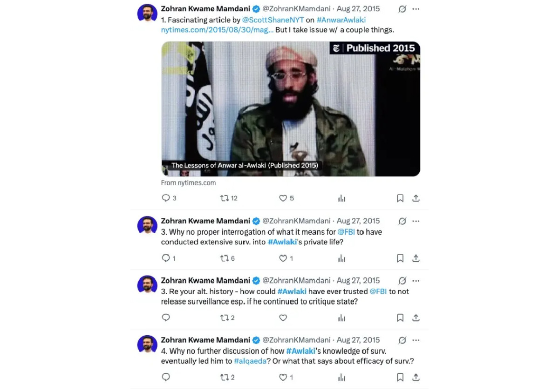Like the 'Re your alt. history' tweet
Image resolution: width=559 pixels, height=392 pixels.
(283, 318)
